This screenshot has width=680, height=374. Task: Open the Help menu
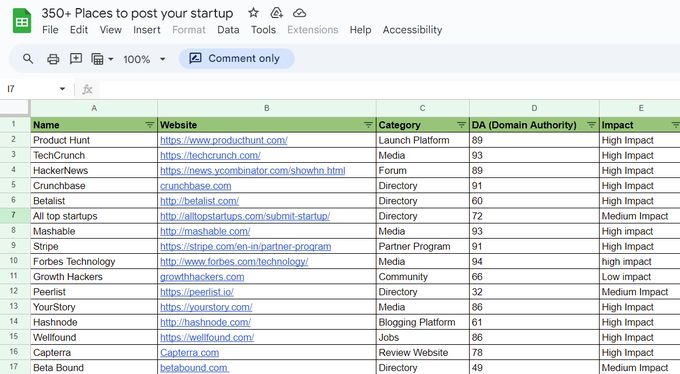pyautogui.click(x=360, y=30)
